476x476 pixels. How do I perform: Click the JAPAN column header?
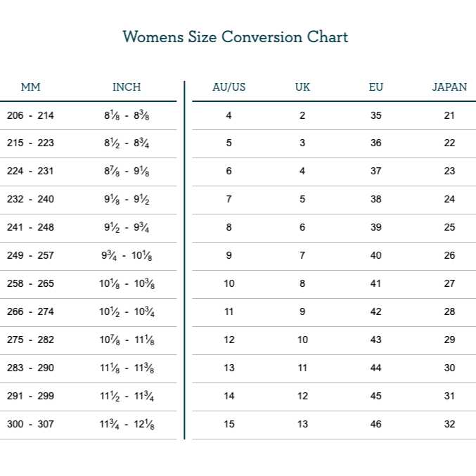point(449,87)
